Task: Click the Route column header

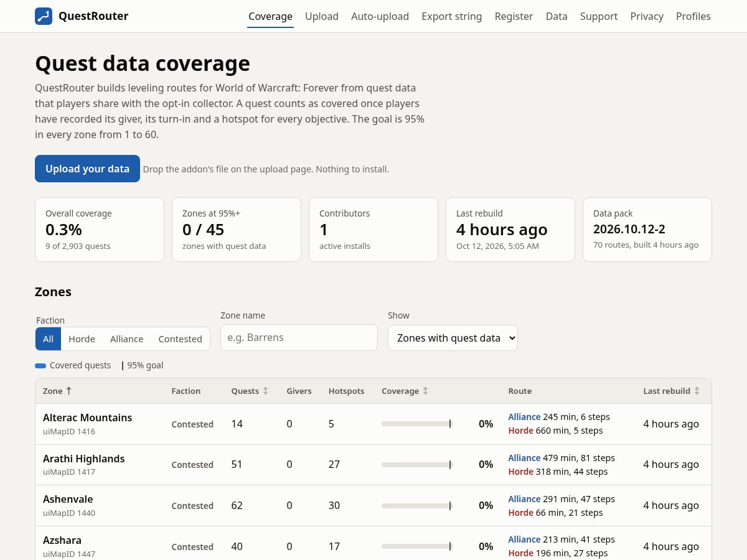Action: click(x=520, y=391)
